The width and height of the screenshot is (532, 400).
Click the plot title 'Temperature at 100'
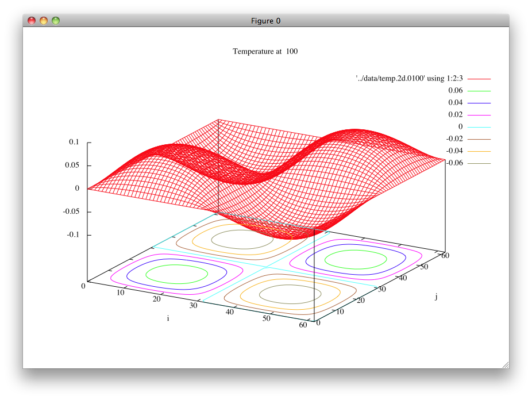(265, 51)
